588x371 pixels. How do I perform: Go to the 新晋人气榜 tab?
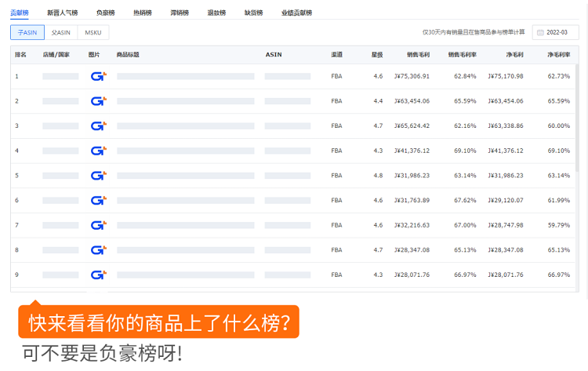[63, 13]
